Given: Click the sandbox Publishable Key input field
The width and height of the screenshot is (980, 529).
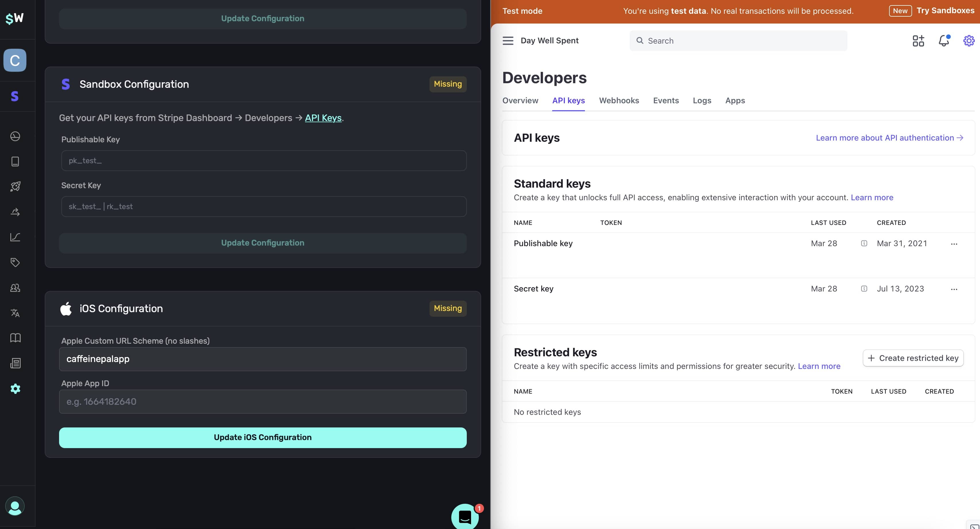Looking at the screenshot, I should click(x=264, y=161).
